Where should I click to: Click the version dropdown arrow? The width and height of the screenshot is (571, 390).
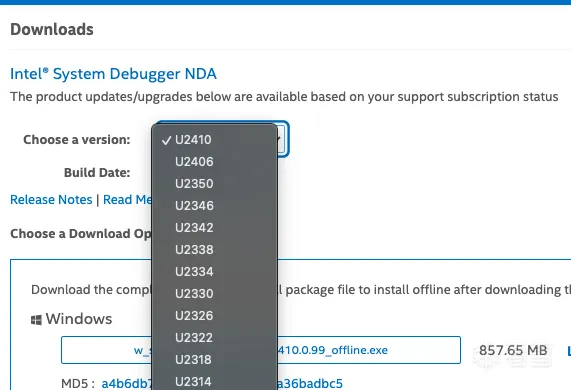pyautogui.click(x=282, y=139)
